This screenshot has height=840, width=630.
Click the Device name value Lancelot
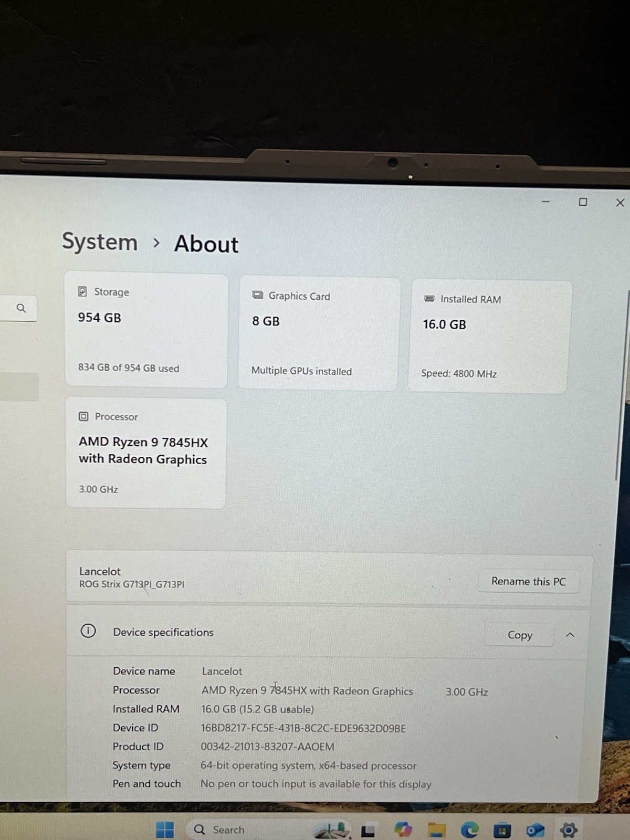click(222, 671)
